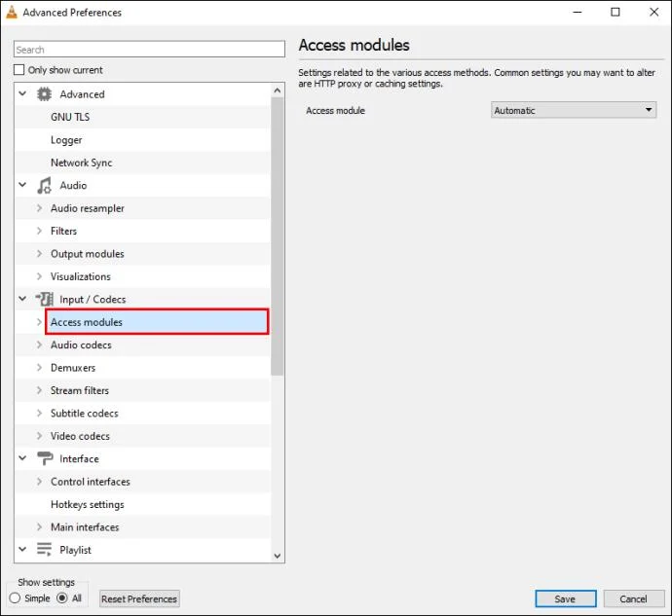
Task: Click the Playlist lines icon
Action: click(x=44, y=550)
